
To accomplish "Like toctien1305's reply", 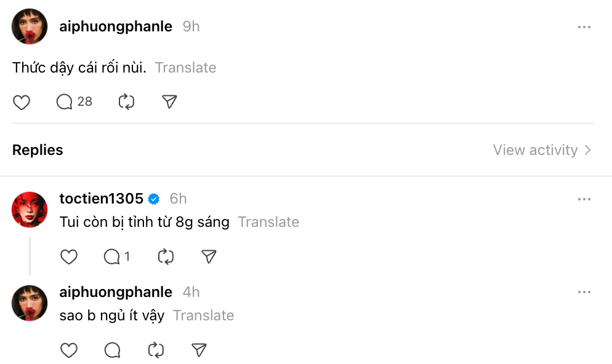I will coord(69,257).
